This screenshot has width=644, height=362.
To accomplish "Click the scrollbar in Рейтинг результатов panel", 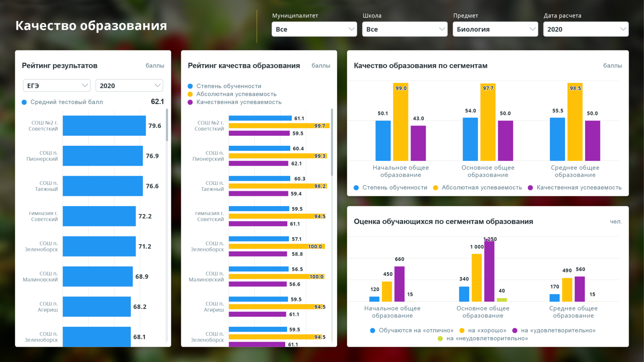I will click(167, 125).
